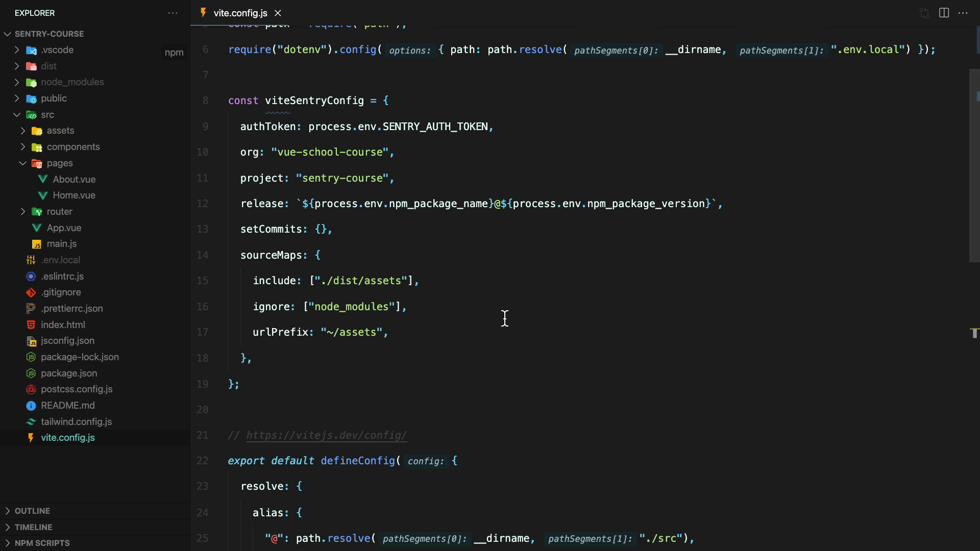The width and height of the screenshot is (980, 551).
Task: Click the node_modules folder icon
Action: [31, 82]
